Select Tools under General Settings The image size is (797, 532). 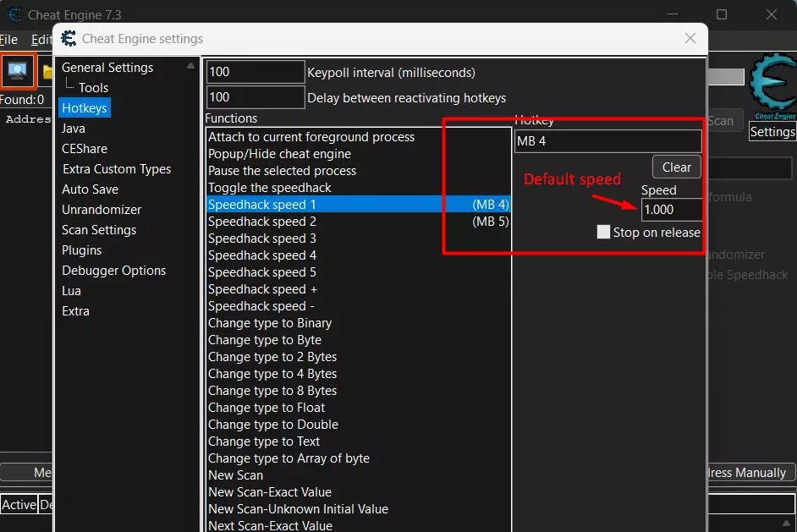click(x=94, y=88)
